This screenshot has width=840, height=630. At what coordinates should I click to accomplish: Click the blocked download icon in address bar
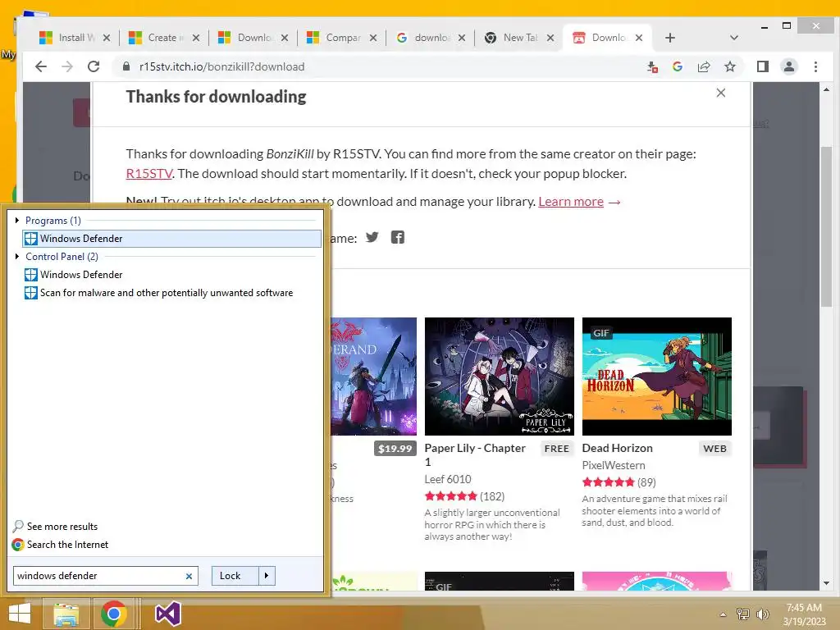click(x=652, y=67)
